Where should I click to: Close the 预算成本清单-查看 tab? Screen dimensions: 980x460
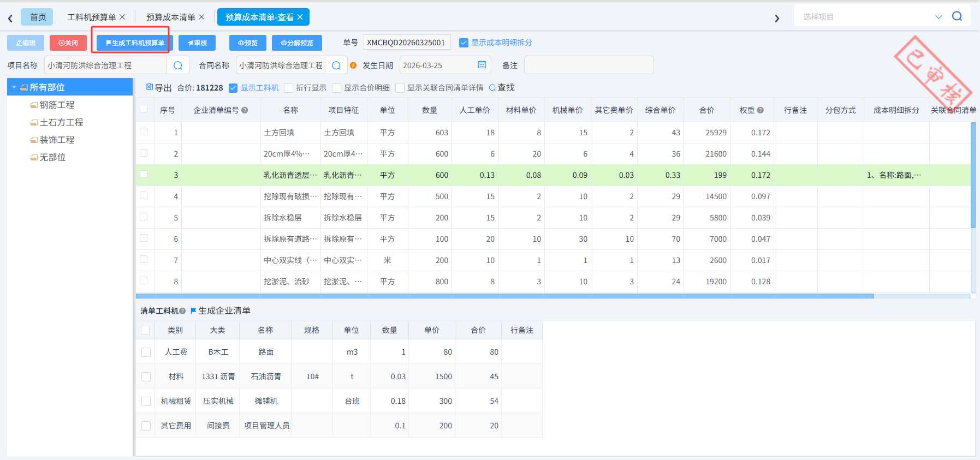click(300, 17)
